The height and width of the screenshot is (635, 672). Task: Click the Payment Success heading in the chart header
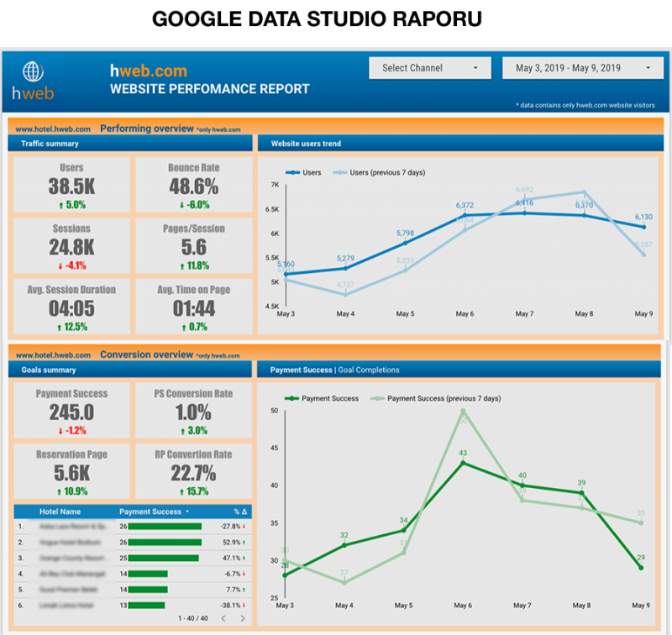[x=301, y=370]
